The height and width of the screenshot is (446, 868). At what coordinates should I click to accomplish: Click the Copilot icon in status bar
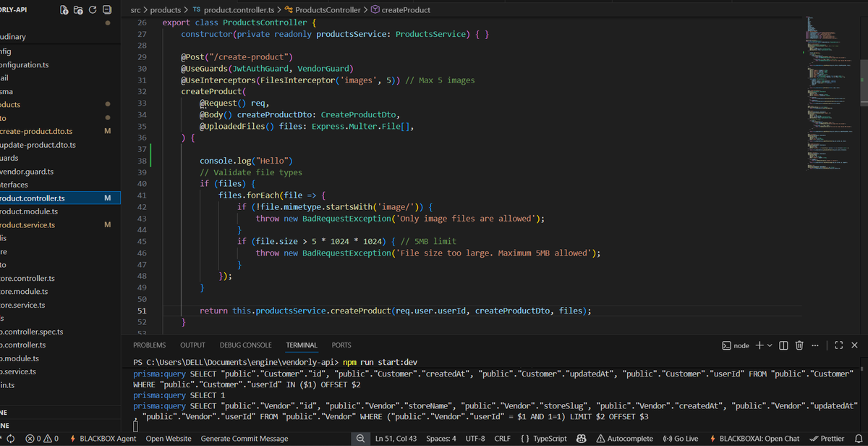(581, 439)
